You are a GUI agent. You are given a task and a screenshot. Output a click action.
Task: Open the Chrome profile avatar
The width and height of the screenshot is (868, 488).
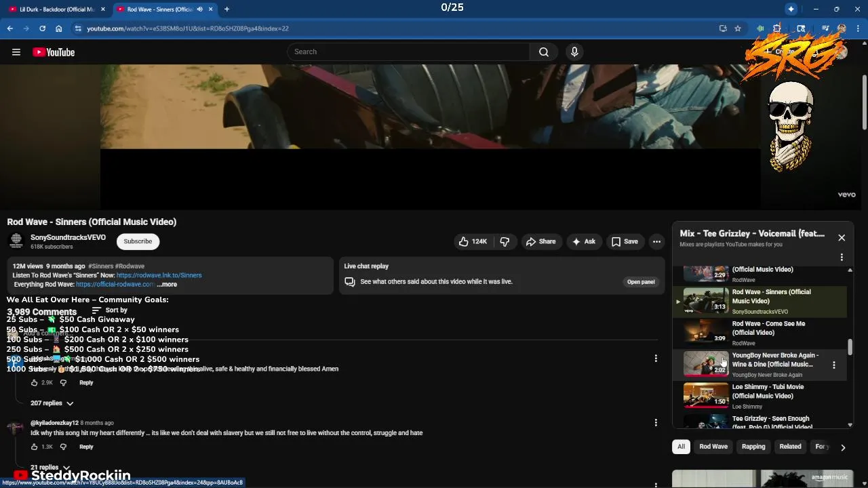click(x=842, y=28)
